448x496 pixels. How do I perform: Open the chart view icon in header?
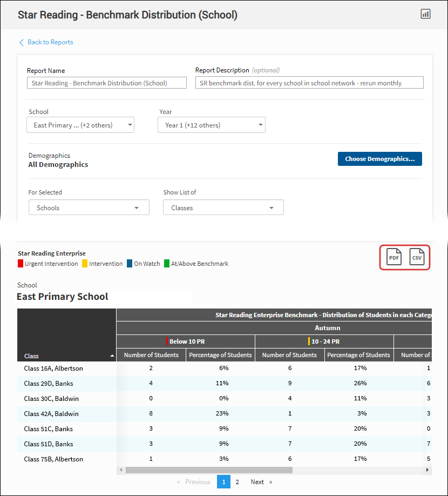(425, 14)
